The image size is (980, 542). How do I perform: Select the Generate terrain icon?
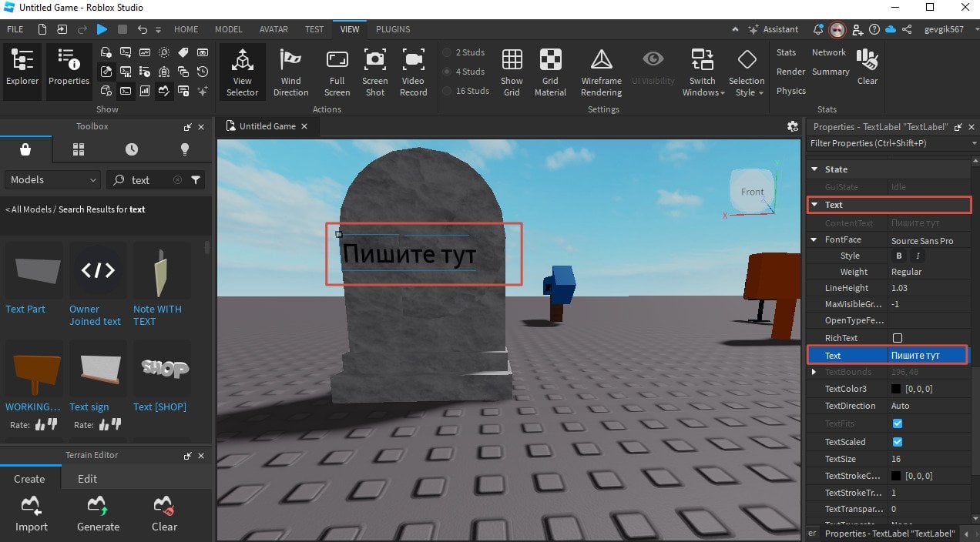[x=98, y=506]
